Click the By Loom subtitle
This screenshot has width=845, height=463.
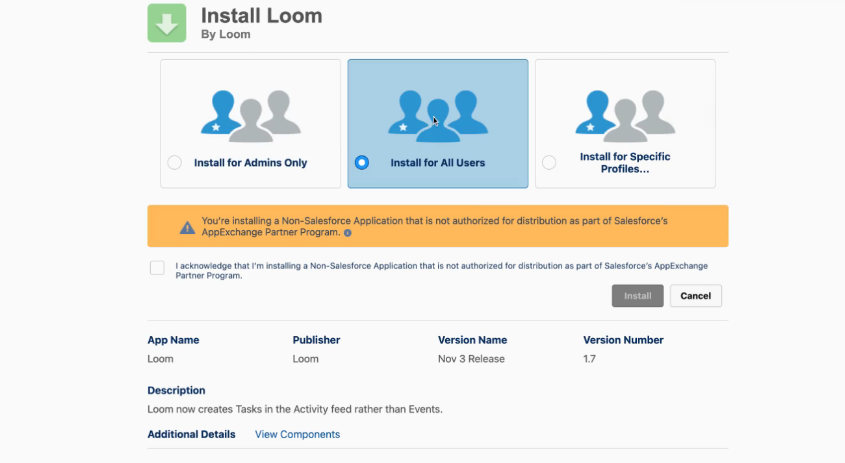click(x=226, y=34)
